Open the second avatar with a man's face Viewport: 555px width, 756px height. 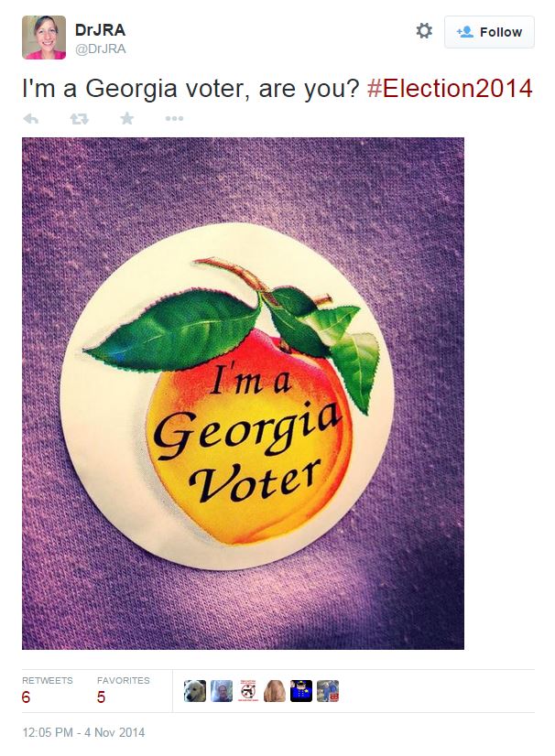click(x=222, y=691)
